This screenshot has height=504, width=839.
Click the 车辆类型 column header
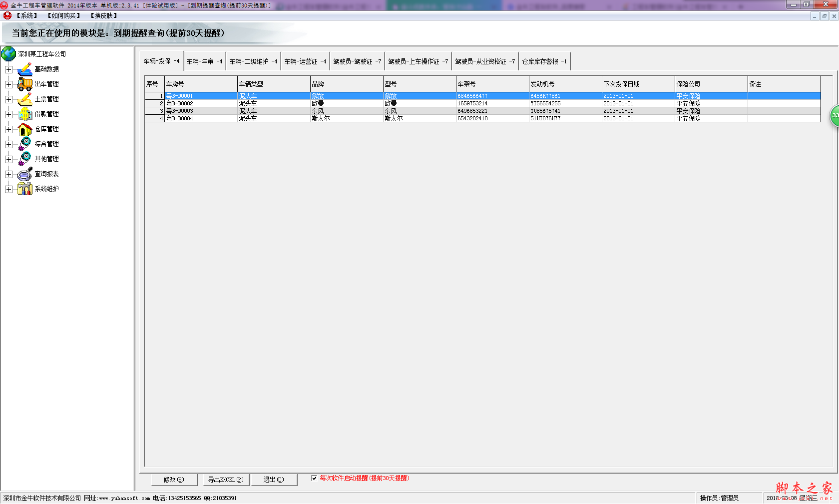tap(274, 84)
